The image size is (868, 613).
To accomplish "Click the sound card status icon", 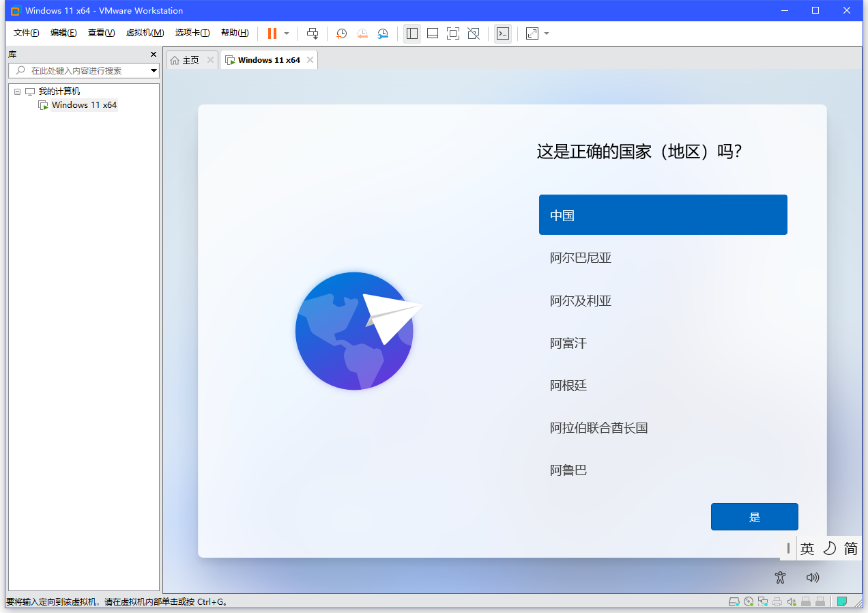I will click(x=792, y=602).
